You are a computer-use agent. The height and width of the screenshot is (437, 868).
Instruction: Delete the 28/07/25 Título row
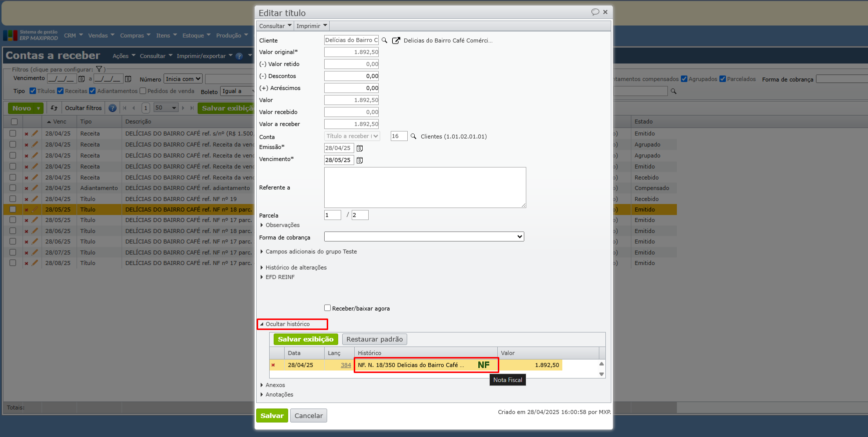(x=27, y=253)
